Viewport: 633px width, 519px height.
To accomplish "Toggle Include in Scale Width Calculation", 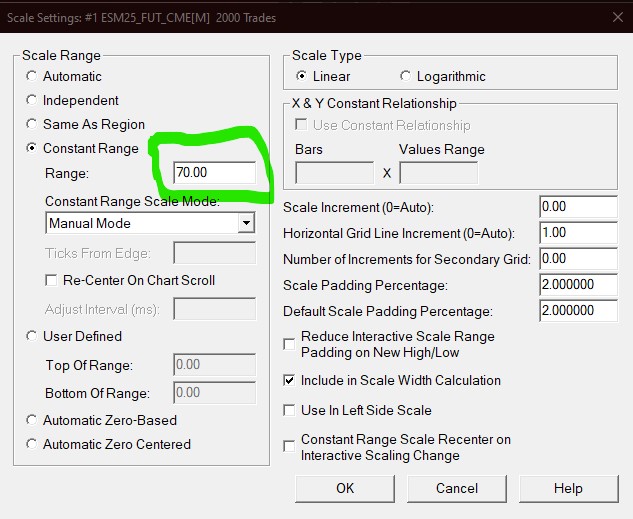I will pyautogui.click(x=290, y=381).
